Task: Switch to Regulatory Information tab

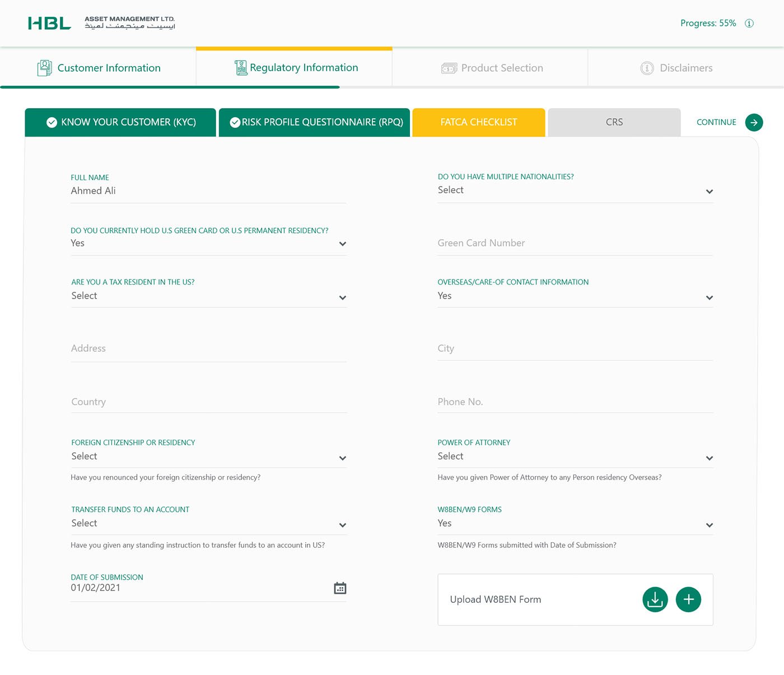Action: 294,68
